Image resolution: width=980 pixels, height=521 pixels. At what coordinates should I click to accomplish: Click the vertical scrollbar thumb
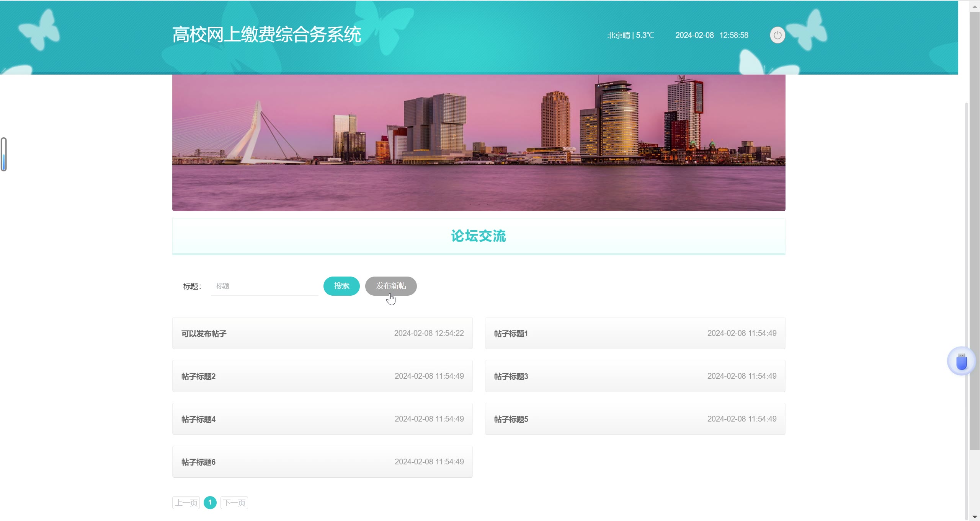coord(975,231)
